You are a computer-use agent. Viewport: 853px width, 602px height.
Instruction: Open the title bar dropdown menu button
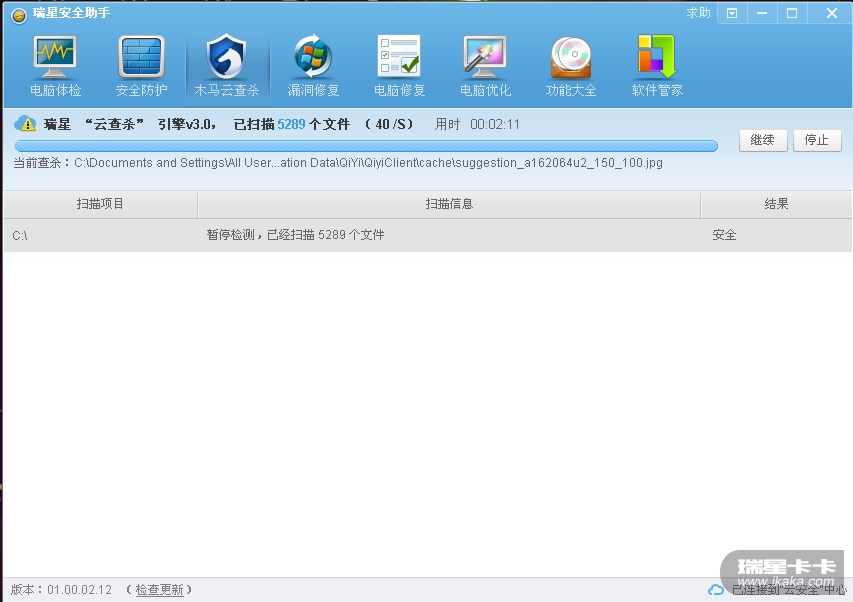coord(732,13)
